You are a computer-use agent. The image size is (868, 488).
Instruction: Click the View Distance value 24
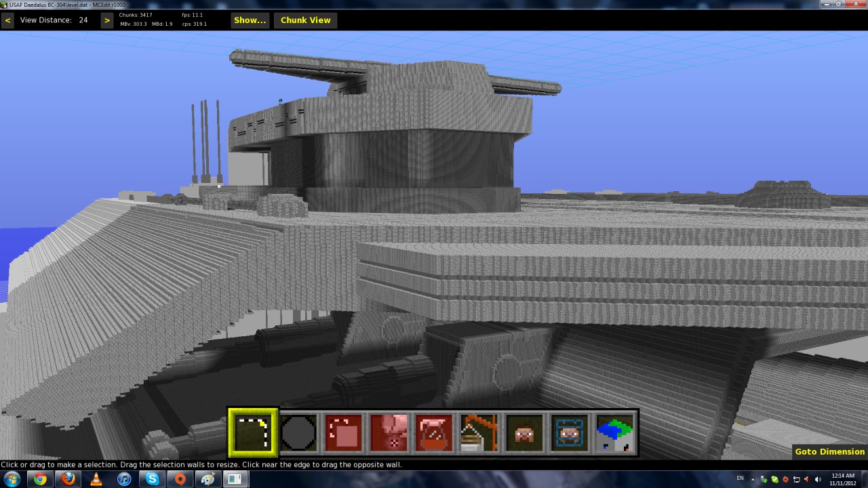click(x=84, y=20)
